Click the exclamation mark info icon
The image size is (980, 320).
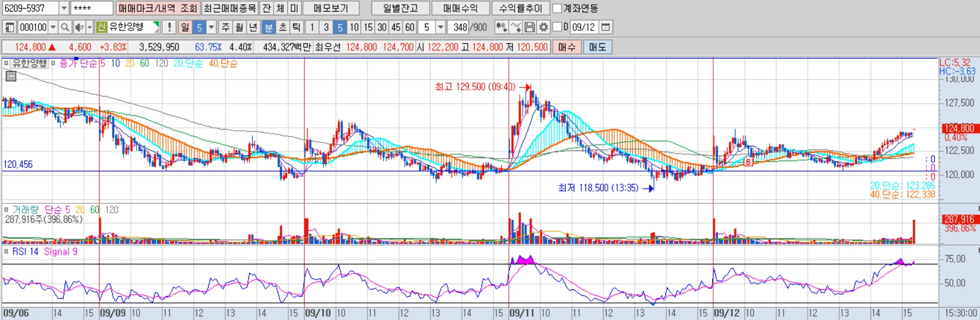pyautogui.click(x=169, y=27)
